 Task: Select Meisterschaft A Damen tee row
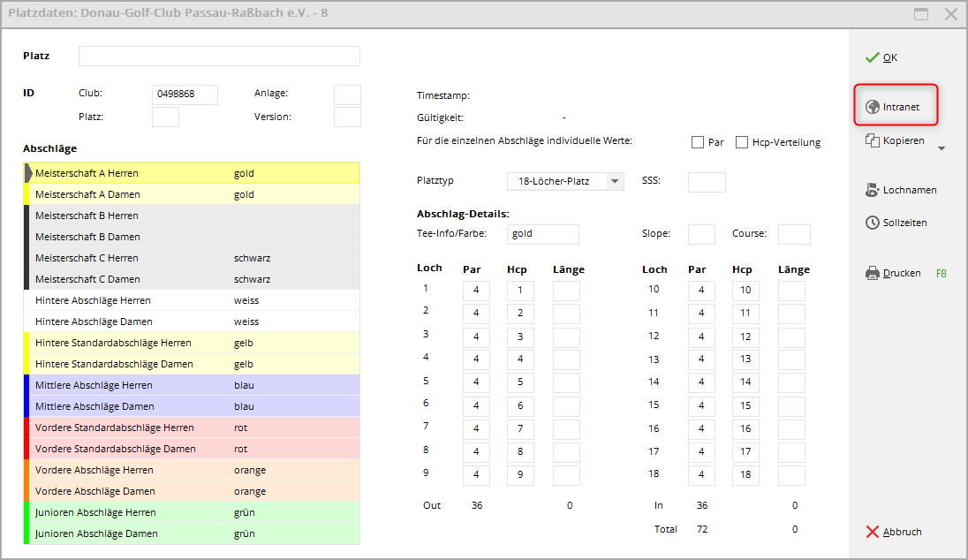tap(132, 194)
